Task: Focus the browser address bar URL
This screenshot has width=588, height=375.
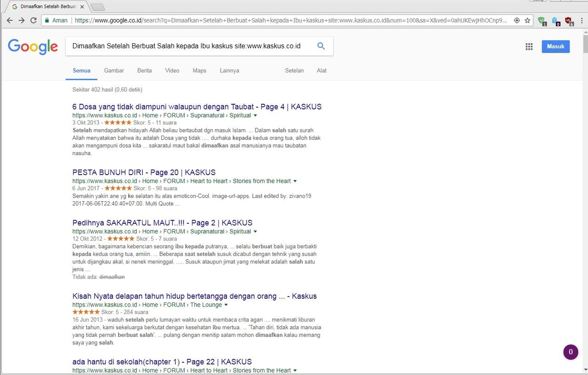Action: point(291,20)
